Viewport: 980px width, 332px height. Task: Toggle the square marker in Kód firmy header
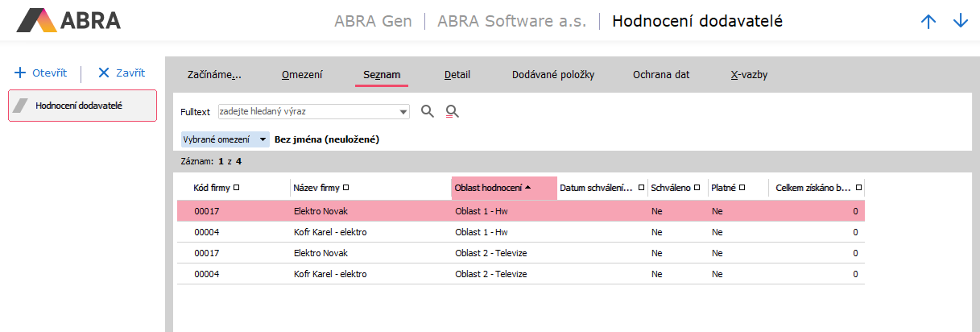pyautogui.click(x=236, y=188)
